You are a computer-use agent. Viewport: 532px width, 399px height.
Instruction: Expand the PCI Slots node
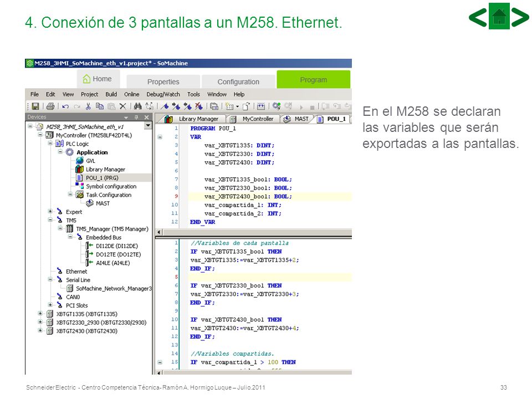(x=50, y=305)
